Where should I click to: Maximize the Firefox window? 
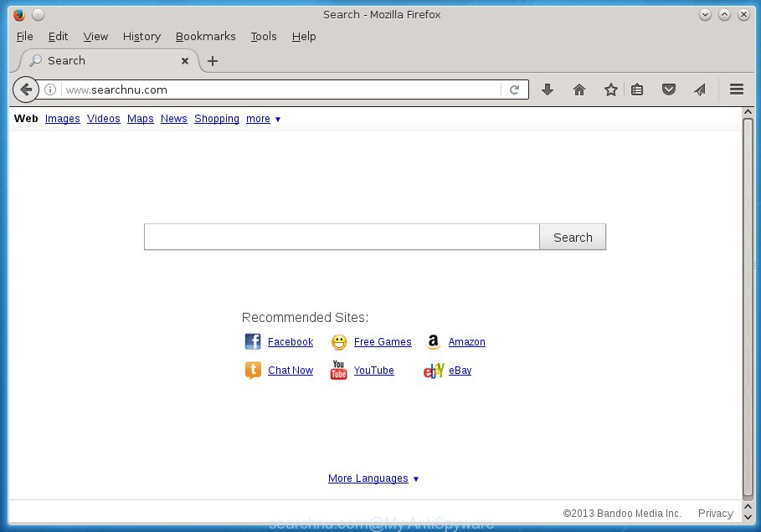click(724, 15)
